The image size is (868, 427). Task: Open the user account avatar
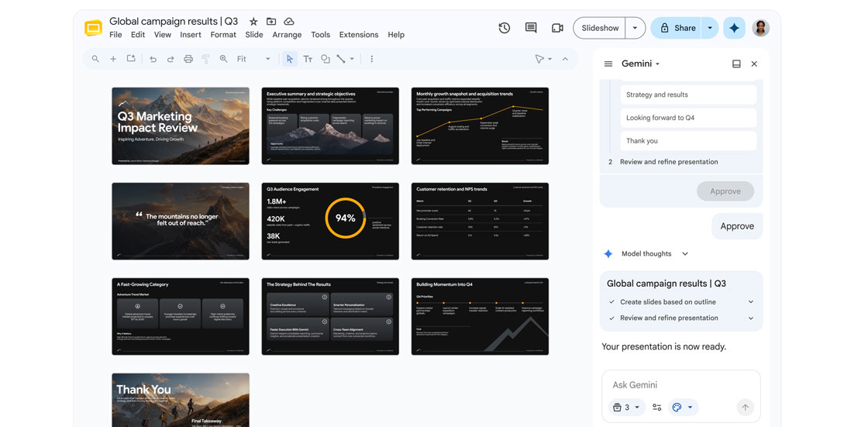760,28
